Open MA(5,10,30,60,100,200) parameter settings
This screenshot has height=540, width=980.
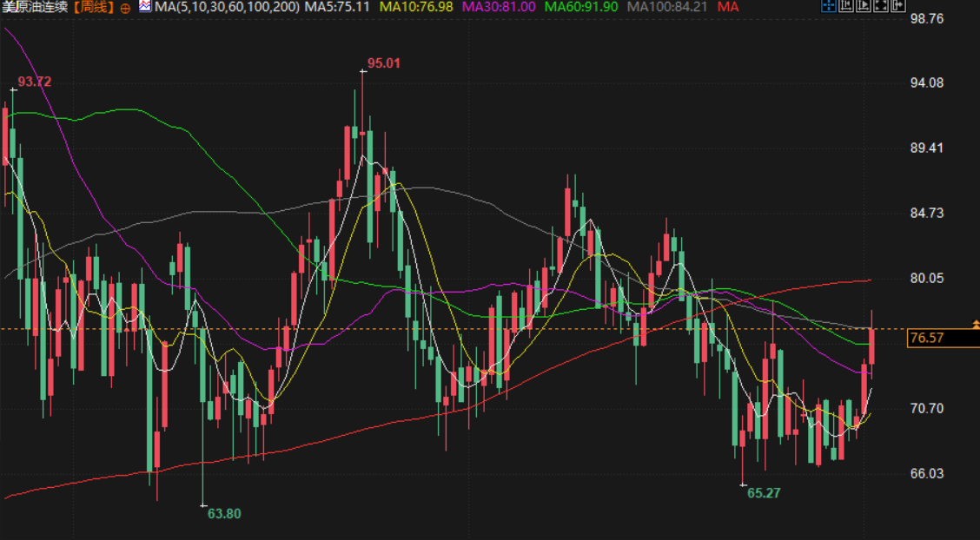pos(227,7)
